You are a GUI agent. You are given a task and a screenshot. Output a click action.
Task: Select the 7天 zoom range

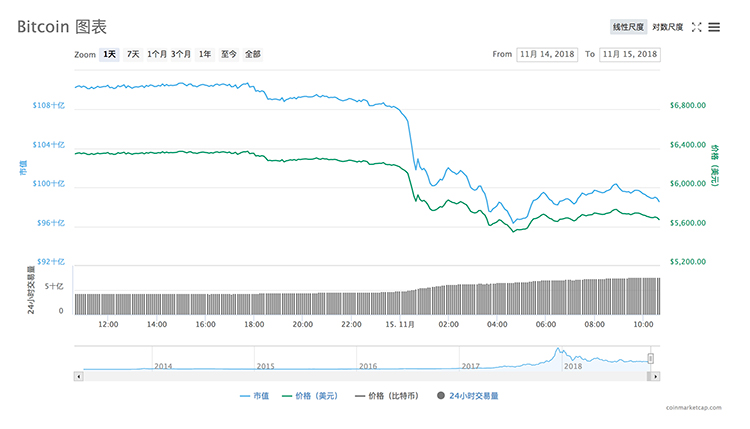coord(133,54)
